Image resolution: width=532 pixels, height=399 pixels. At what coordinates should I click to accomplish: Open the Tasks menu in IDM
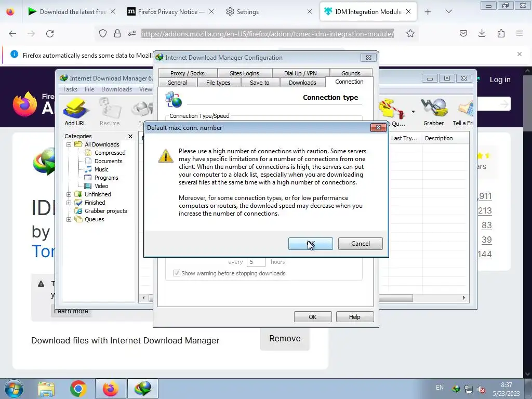coord(70,89)
